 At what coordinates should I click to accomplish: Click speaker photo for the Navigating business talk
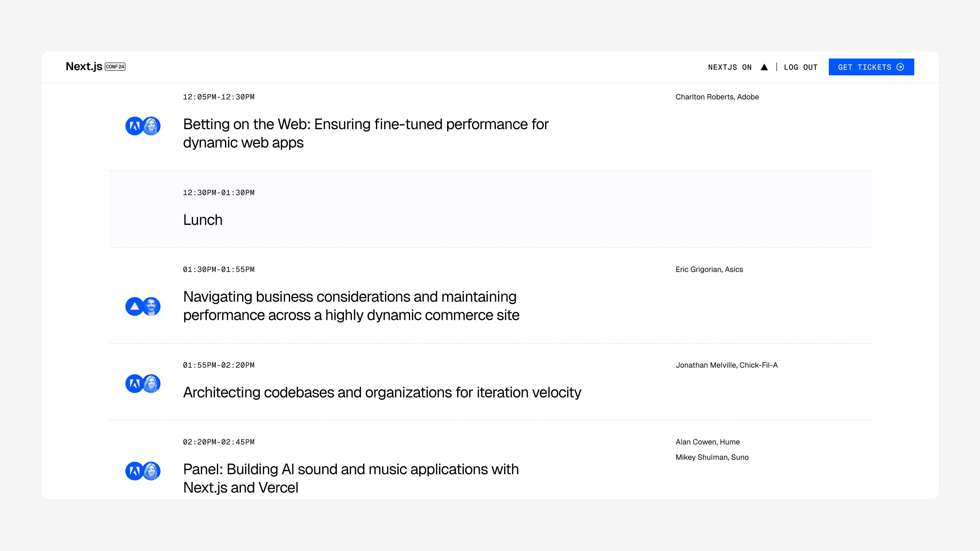[152, 306]
